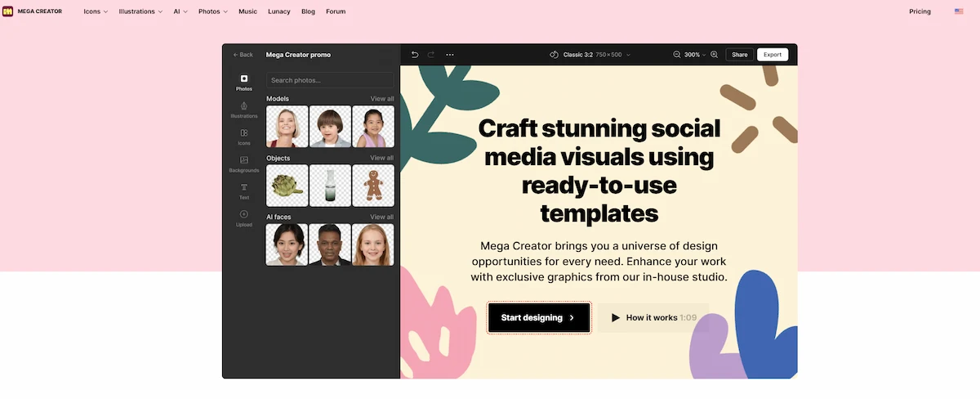Open the 300% zoom level dropdown

pos(695,55)
